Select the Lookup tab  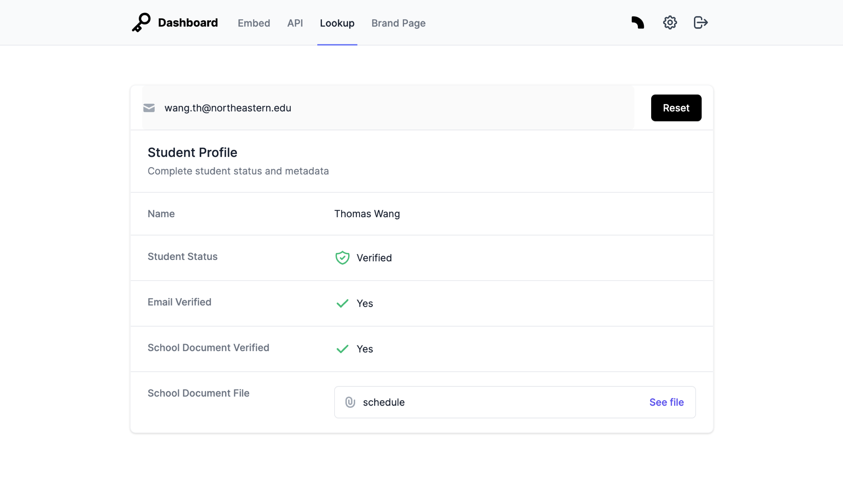337,23
